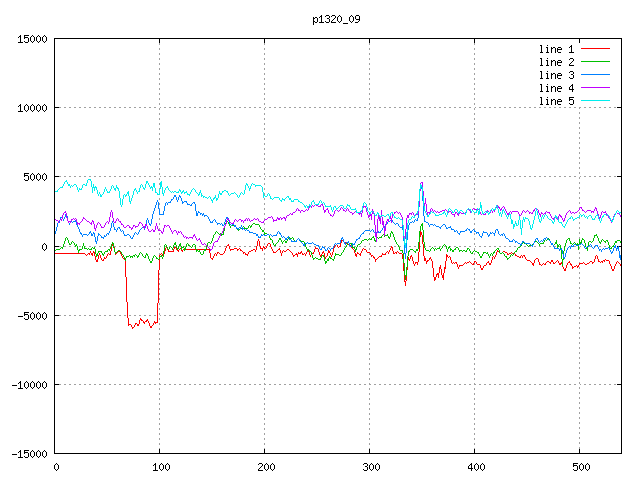Click the 100 x-axis tick label
This screenshot has width=640, height=480.
point(160,467)
